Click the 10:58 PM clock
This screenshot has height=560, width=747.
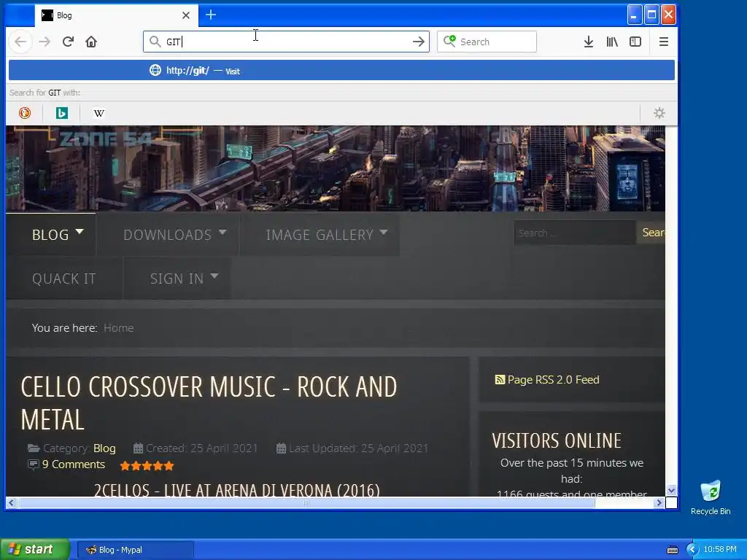pyautogui.click(x=720, y=550)
